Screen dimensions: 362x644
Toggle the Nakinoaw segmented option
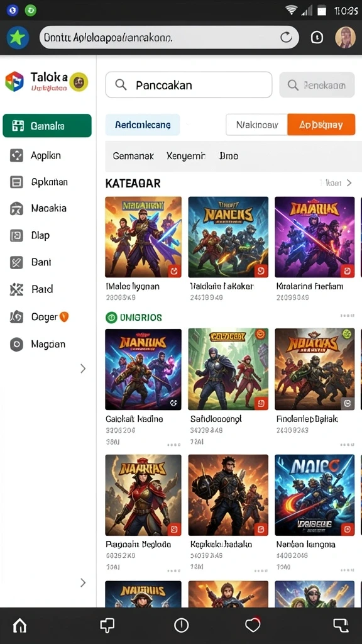click(257, 125)
